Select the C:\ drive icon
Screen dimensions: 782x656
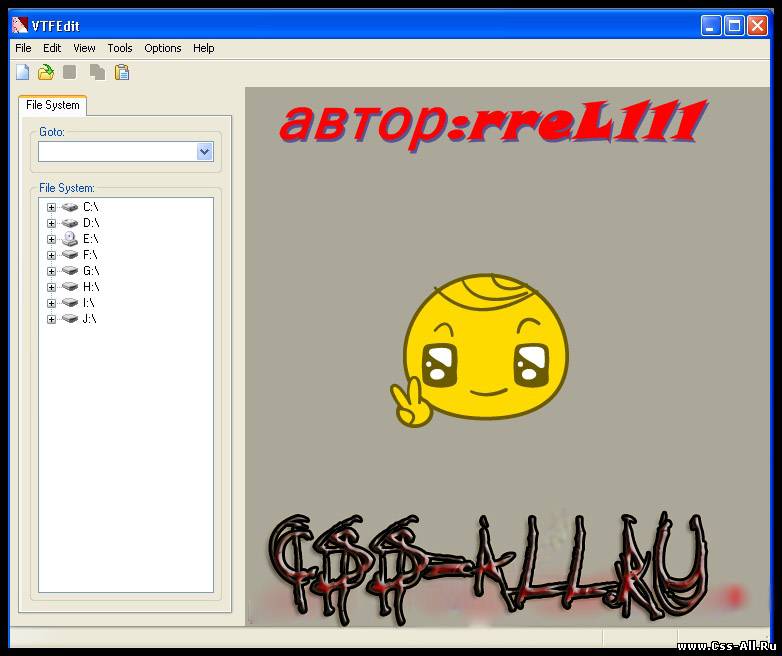(x=70, y=207)
